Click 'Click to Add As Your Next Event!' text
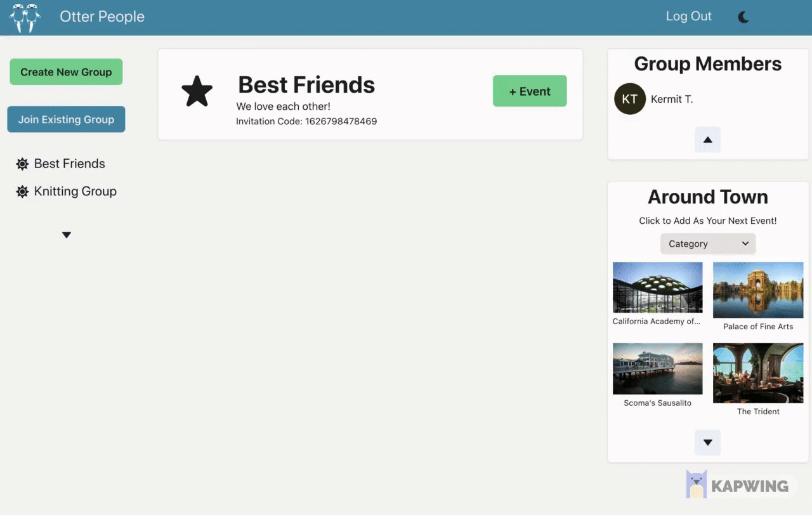This screenshot has height=515, width=812. (708, 221)
